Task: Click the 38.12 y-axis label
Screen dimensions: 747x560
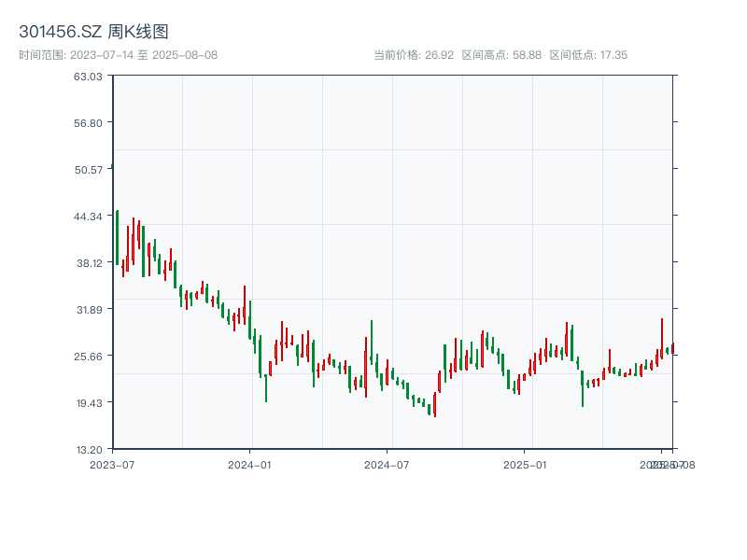Action: coord(89,263)
